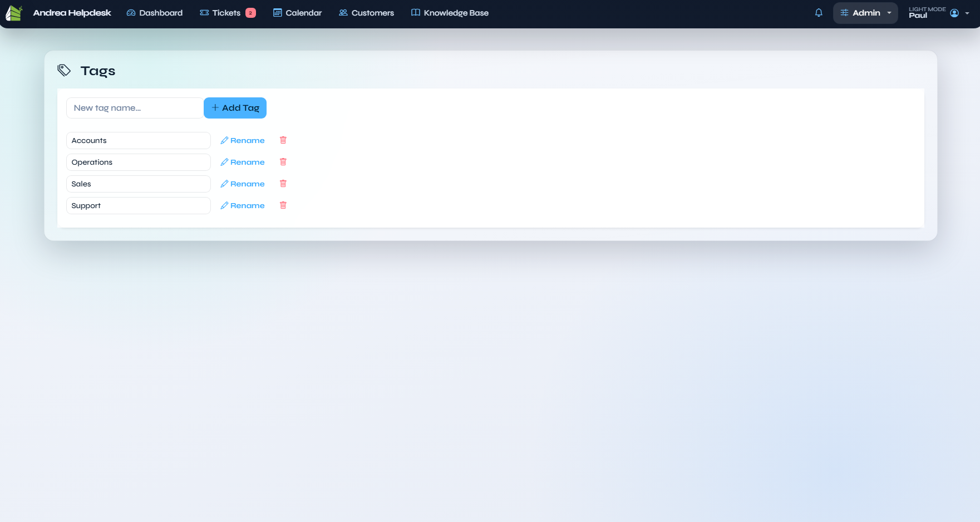The height and width of the screenshot is (522, 980).
Task: Click the Andrea Helpdesk logo icon
Action: pyautogui.click(x=14, y=13)
